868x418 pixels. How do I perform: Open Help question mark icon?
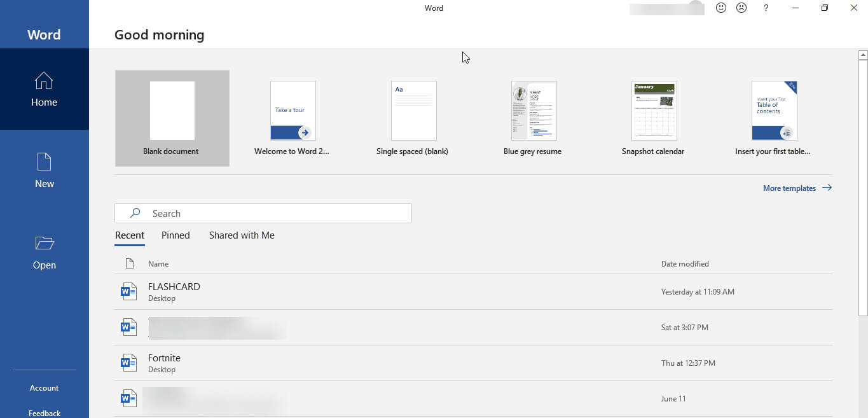(766, 8)
